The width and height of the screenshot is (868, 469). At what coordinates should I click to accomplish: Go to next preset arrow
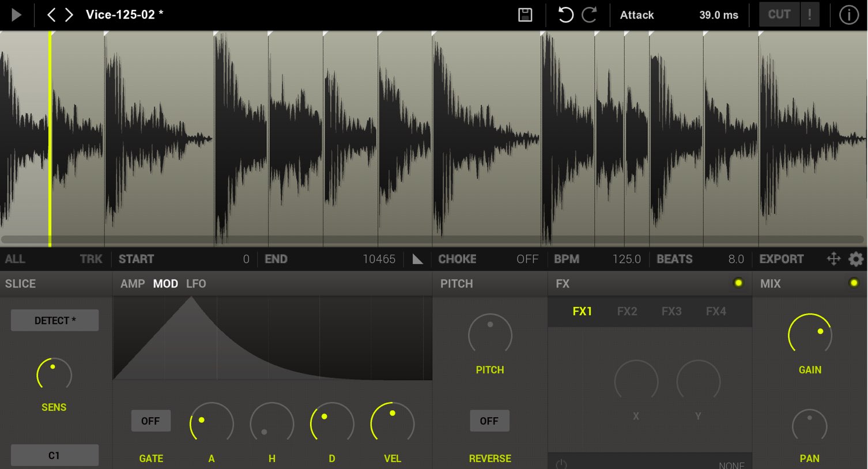[69, 15]
